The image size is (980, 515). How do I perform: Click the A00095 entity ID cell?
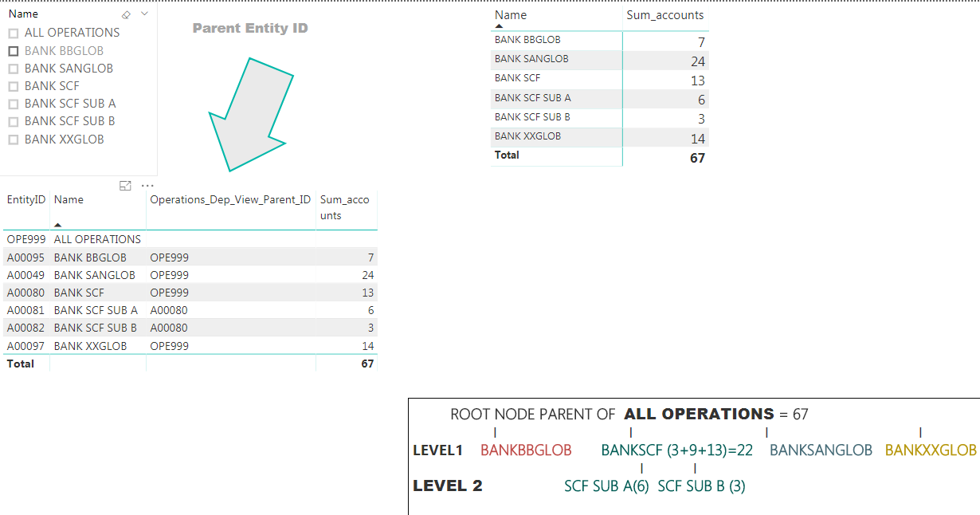(25, 257)
